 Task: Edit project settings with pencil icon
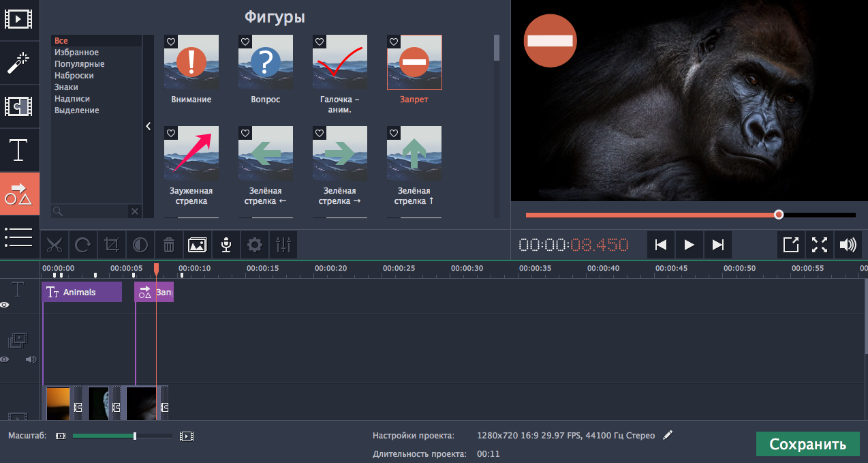pyautogui.click(x=668, y=435)
